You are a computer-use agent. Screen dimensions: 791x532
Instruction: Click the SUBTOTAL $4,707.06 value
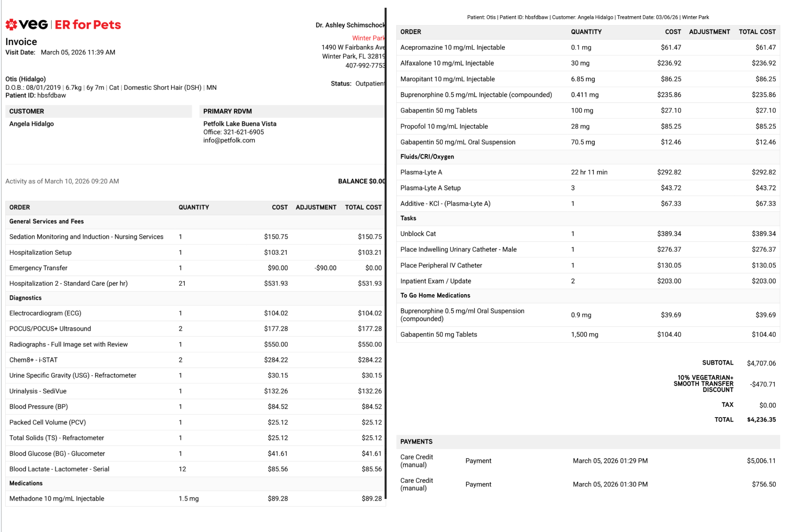(761, 363)
